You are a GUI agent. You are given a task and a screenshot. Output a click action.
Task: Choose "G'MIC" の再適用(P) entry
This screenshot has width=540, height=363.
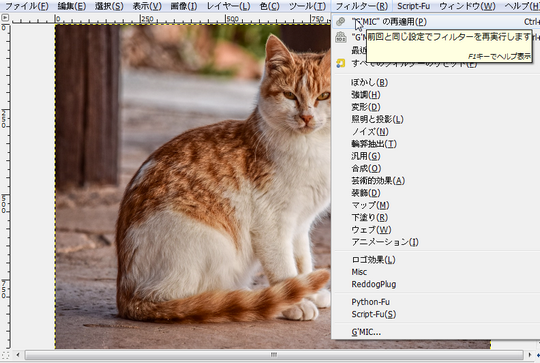click(436, 22)
